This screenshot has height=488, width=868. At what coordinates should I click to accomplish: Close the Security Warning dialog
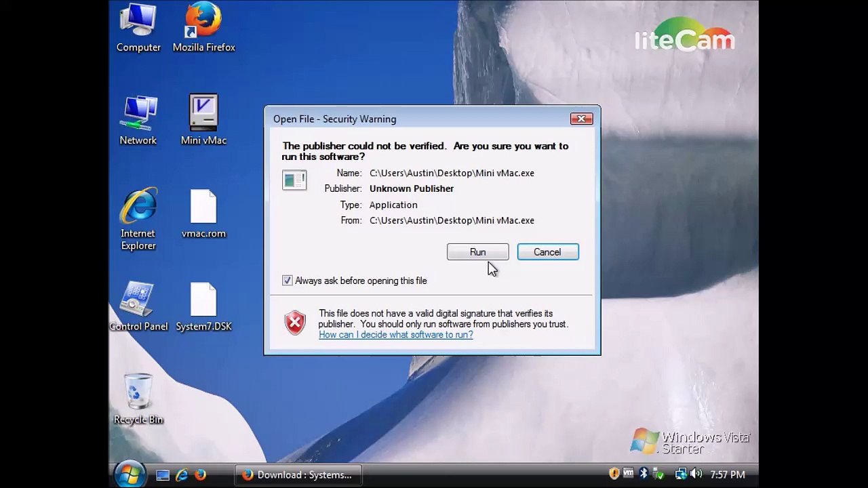581,119
